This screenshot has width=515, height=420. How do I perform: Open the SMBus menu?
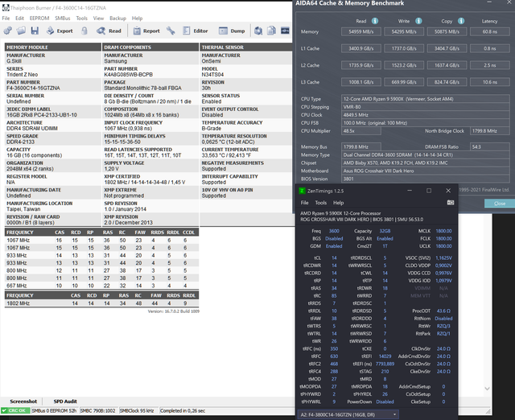[x=63, y=19]
